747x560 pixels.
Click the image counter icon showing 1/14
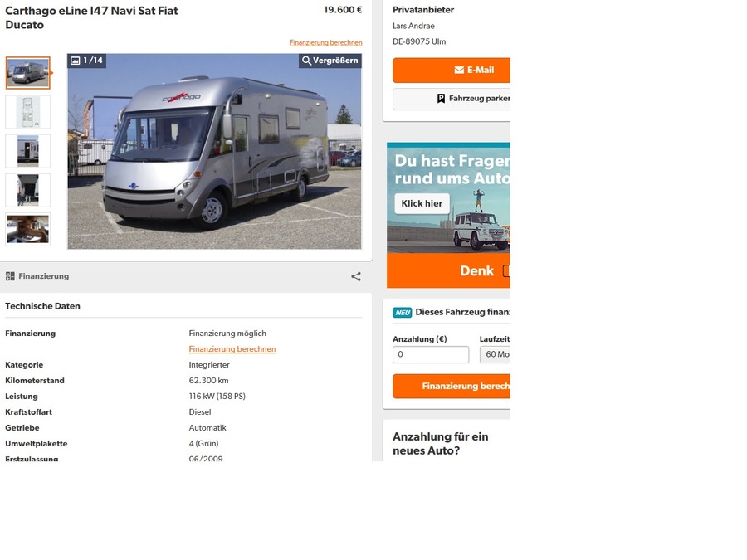(x=76, y=61)
